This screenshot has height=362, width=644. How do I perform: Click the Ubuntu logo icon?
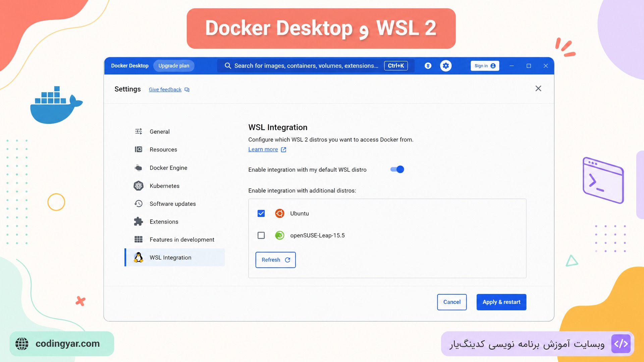[x=280, y=213]
